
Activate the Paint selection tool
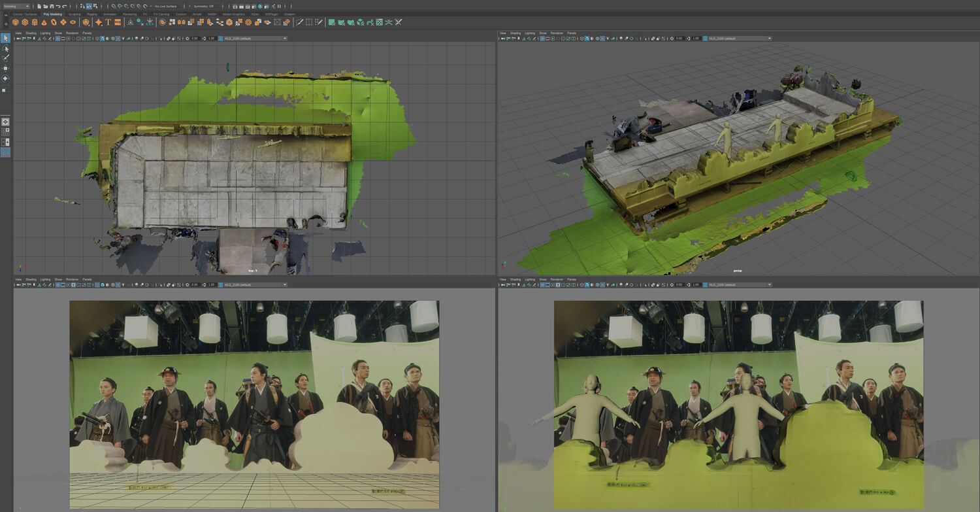pyautogui.click(x=5, y=58)
